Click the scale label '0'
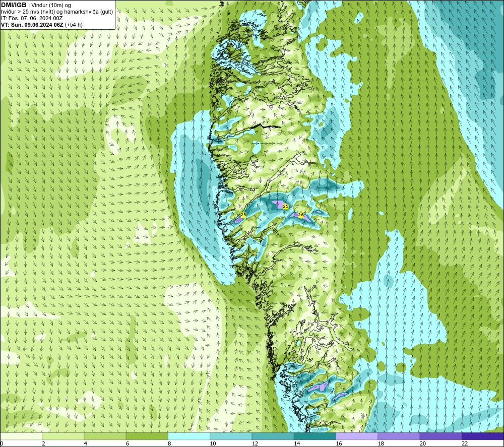The width and height of the screenshot is (504, 447). (2, 444)
